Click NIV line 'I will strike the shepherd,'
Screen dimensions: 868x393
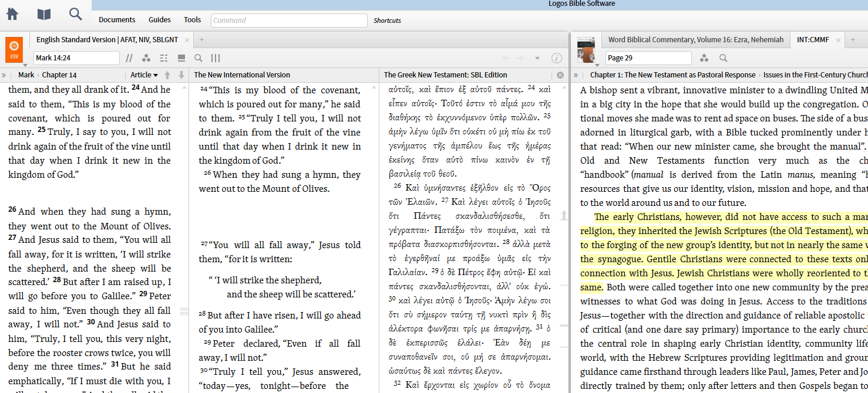269,280
